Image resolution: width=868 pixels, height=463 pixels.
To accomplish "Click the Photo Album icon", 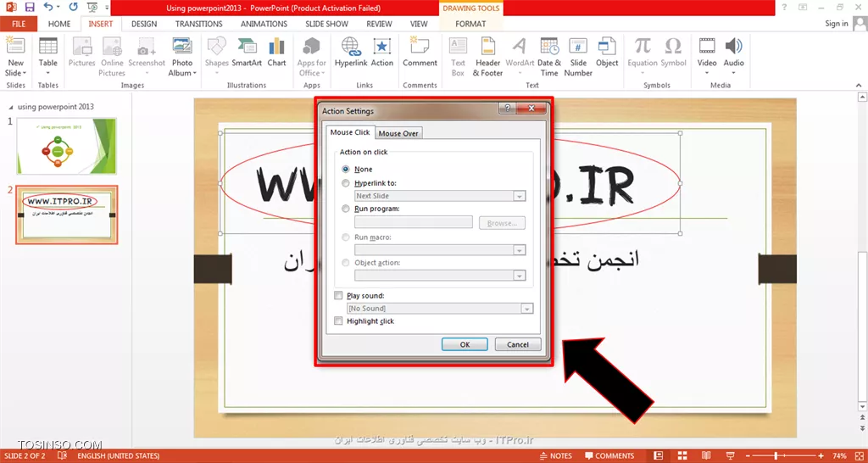I will tap(182, 47).
